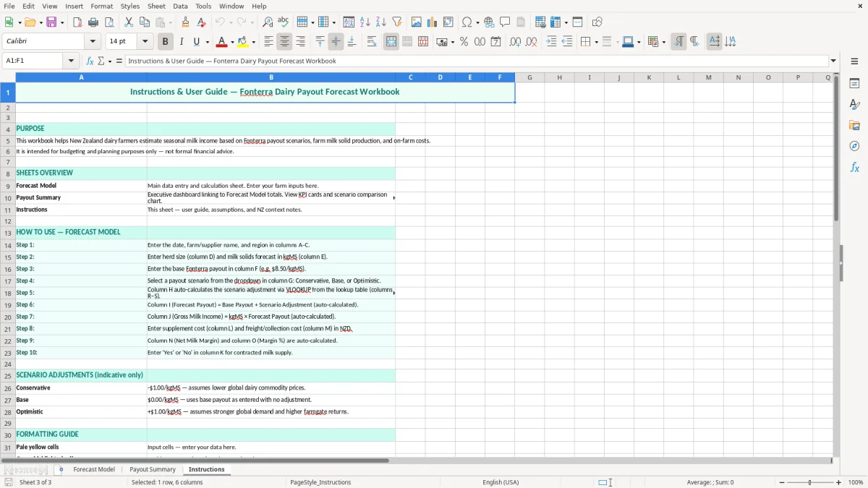Click the 100% zoom level
This screenshot has width=868, height=488.
[x=856, y=482]
